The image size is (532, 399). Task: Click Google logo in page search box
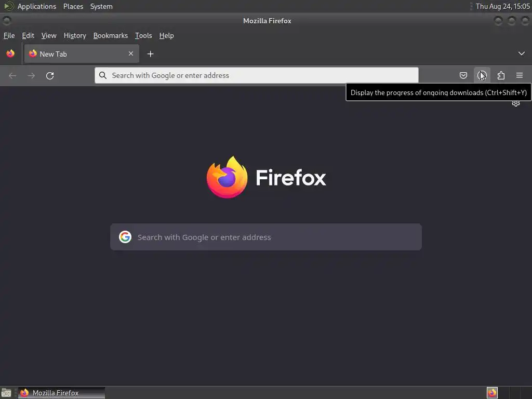[x=125, y=237]
